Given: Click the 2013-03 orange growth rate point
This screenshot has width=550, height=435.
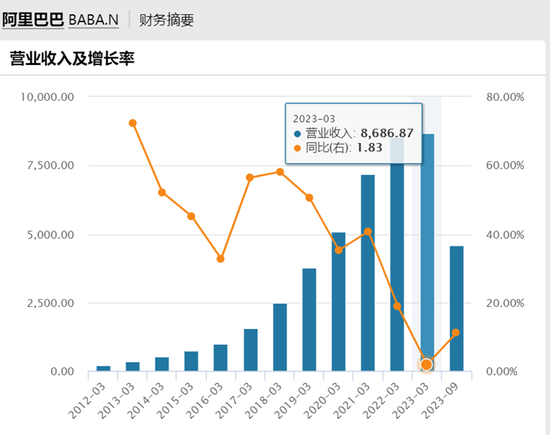Looking at the screenshot, I should tap(133, 123).
